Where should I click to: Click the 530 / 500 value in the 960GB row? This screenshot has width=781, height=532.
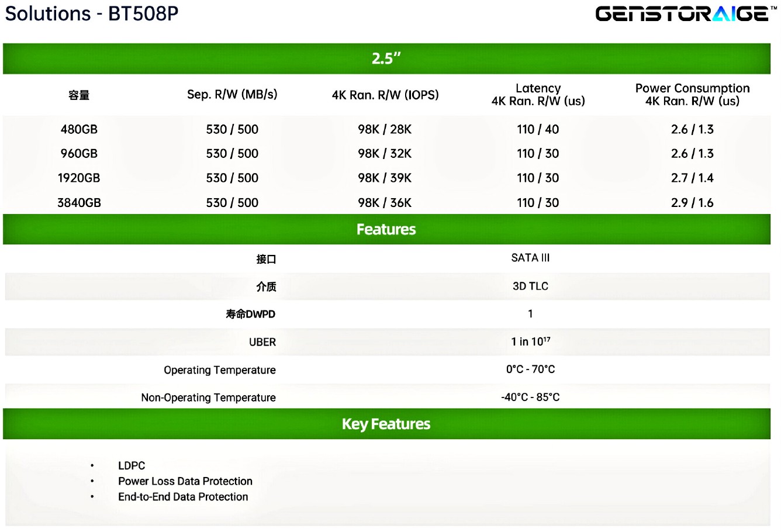click(232, 154)
